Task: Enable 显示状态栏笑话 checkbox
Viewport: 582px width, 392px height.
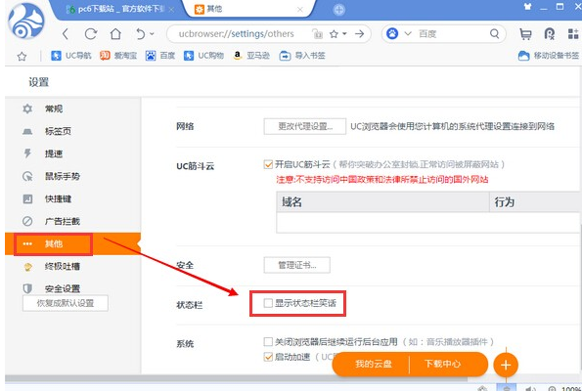Action: click(268, 303)
